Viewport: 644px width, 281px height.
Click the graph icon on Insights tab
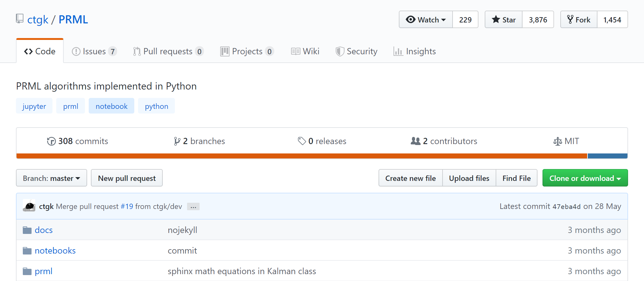tap(398, 51)
